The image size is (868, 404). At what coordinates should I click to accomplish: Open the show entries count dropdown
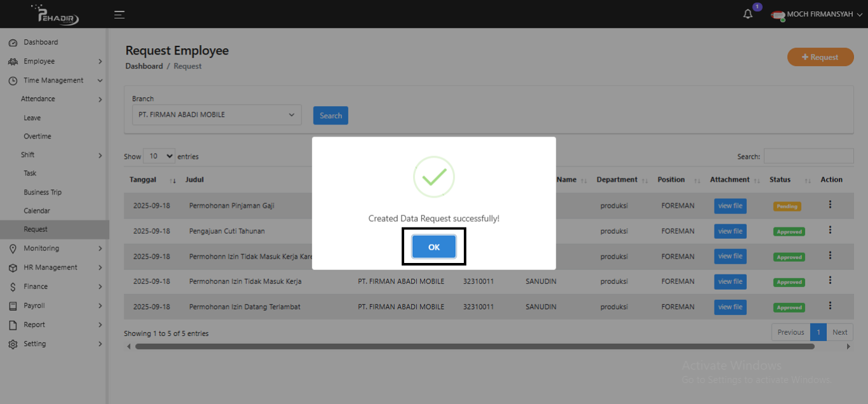point(159,156)
